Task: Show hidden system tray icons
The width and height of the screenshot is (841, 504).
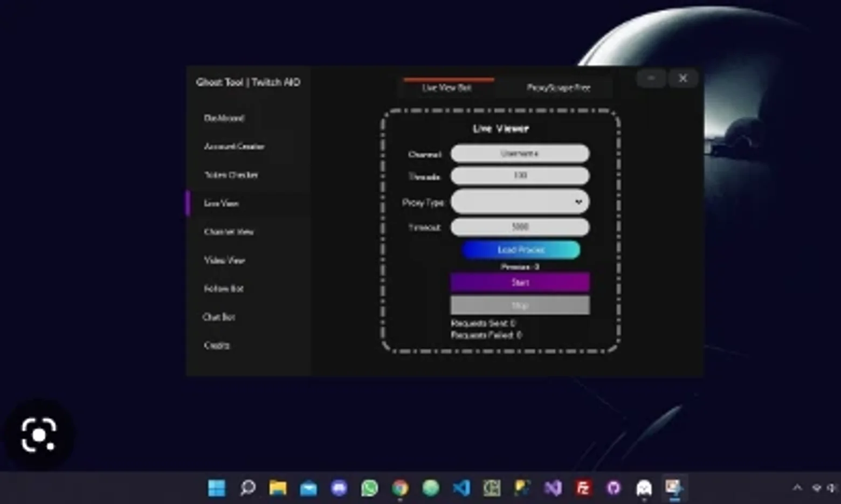Action: click(797, 488)
